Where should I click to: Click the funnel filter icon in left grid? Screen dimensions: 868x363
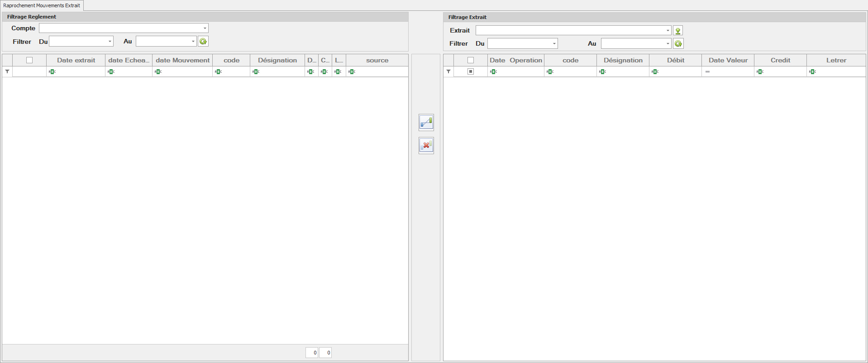click(7, 71)
